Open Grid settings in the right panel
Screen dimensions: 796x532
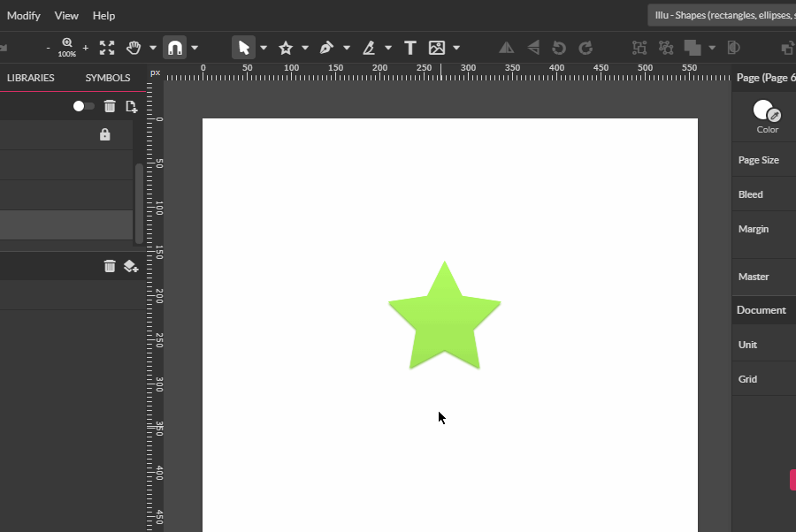point(748,378)
